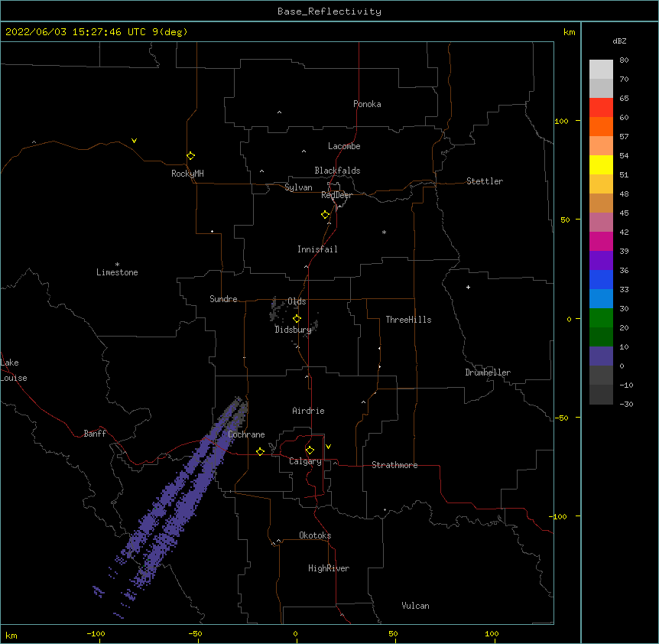Click the dBZ legend title
659x644 pixels.
(619, 41)
